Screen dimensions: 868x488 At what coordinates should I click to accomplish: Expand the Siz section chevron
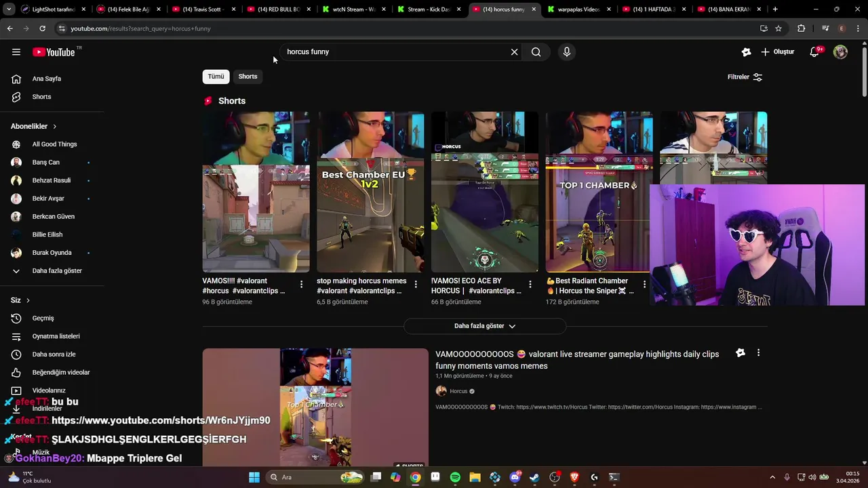[x=28, y=300]
